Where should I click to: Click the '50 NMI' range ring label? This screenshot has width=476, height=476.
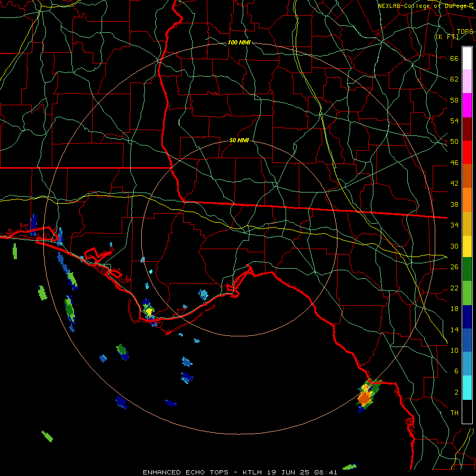(239, 140)
